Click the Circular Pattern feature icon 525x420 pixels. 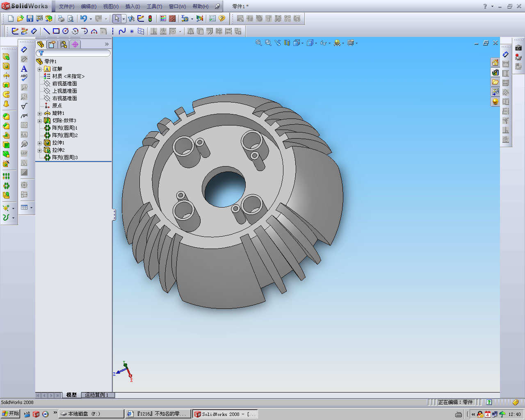[x=6, y=186]
